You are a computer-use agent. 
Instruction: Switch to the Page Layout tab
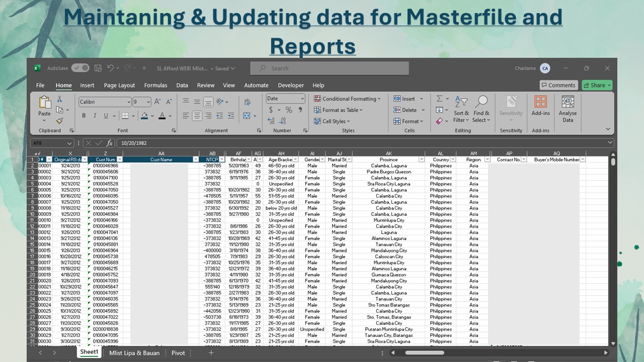pos(119,85)
